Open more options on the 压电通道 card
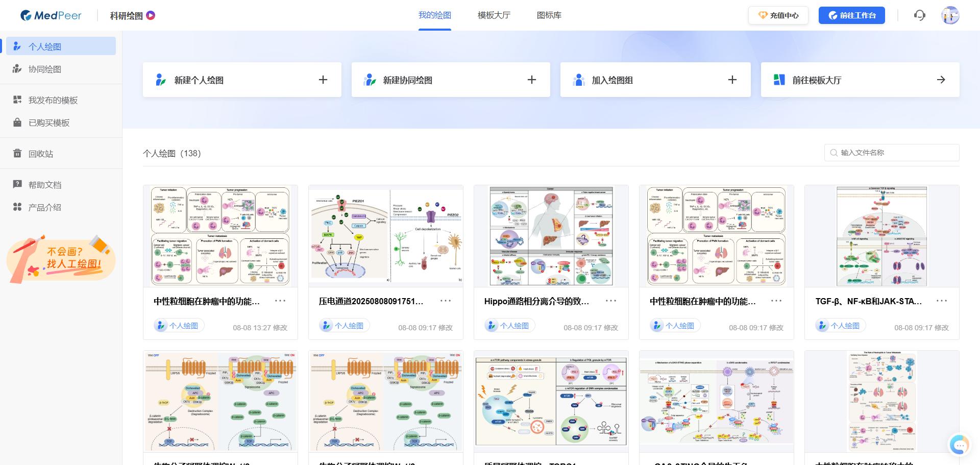The image size is (980, 465). 446,301
